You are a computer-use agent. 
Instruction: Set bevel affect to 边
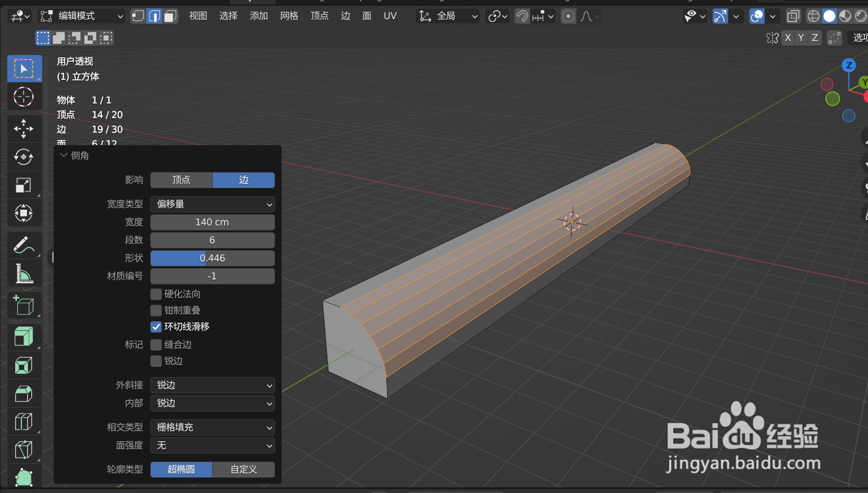click(x=244, y=180)
